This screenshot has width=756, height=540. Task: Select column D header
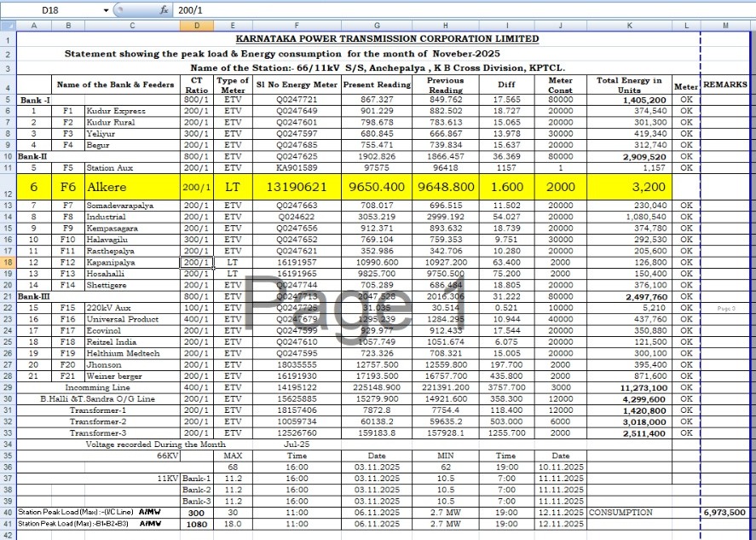point(197,25)
